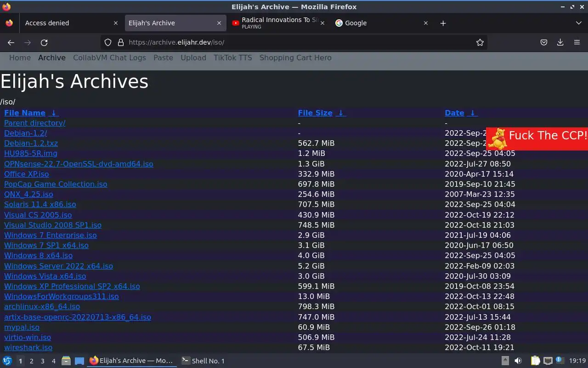The image size is (588, 368).
Task: Sort by File Name column header
Action: (25, 113)
